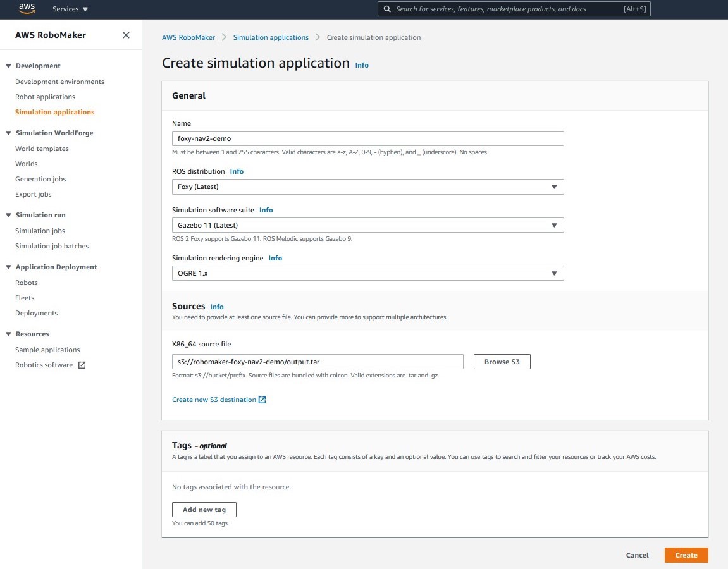Image resolution: width=728 pixels, height=569 pixels.
Task: Go to Generation jobs
Action: pos(40,179)
